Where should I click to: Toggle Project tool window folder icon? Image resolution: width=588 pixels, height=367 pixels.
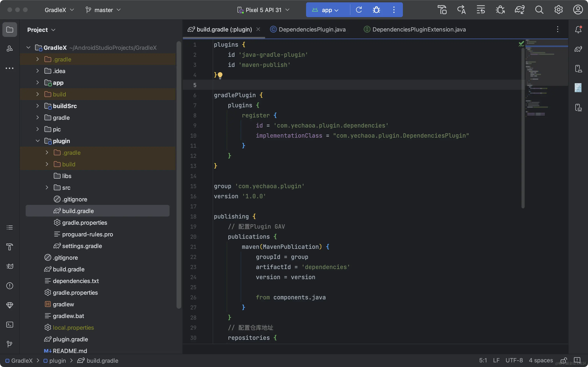tap(10, 30)
